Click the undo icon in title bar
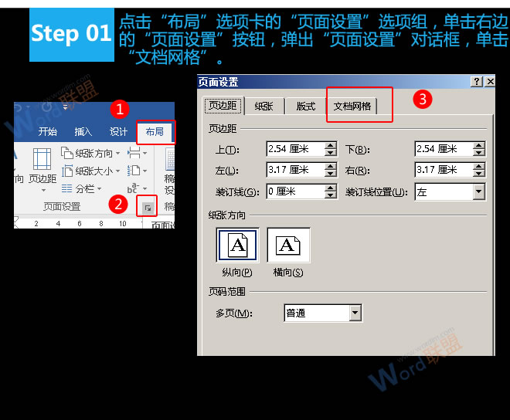 (19, 107)
